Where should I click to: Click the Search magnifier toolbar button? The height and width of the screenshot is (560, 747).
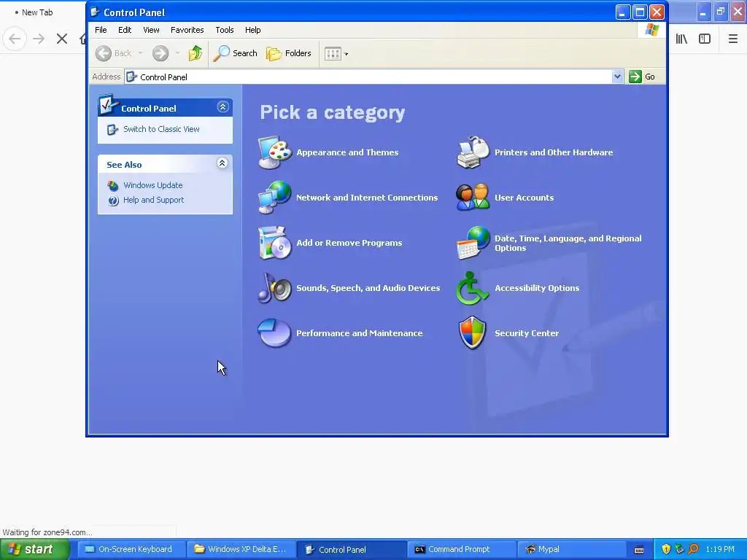(x=235, y=53)
